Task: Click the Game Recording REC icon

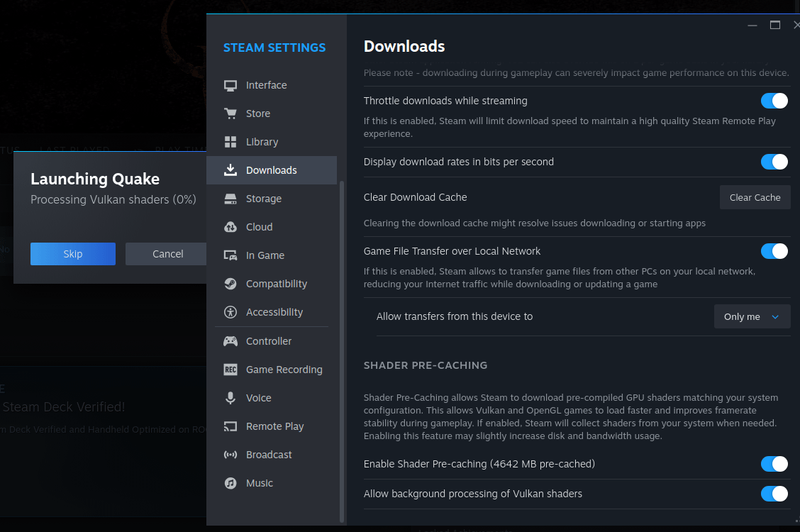Action: 230,370
